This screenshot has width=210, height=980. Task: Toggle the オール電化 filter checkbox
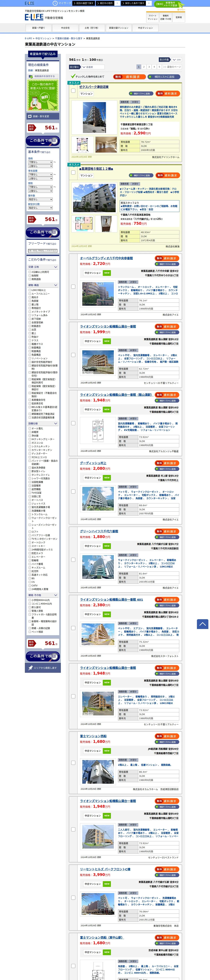pyautogui.click(x=30, y=428)
